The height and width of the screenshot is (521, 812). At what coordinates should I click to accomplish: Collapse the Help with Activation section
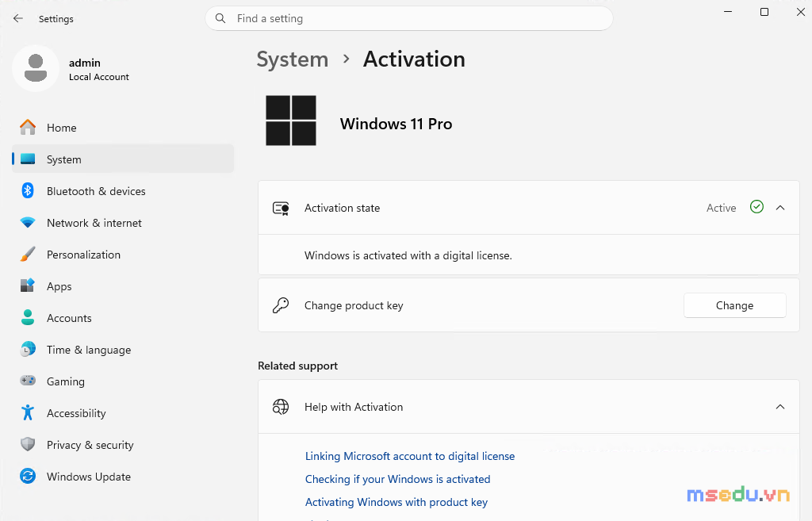tap(780, 407)
